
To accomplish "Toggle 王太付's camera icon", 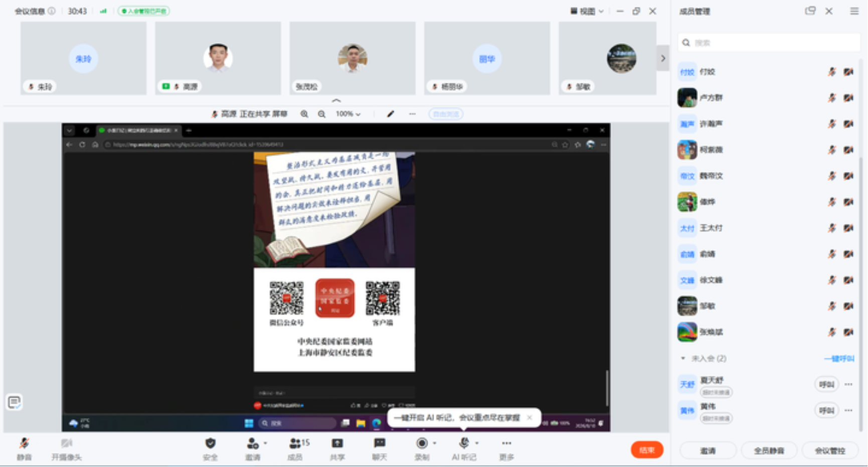I will pyautogui.click(x=848, y=228).
